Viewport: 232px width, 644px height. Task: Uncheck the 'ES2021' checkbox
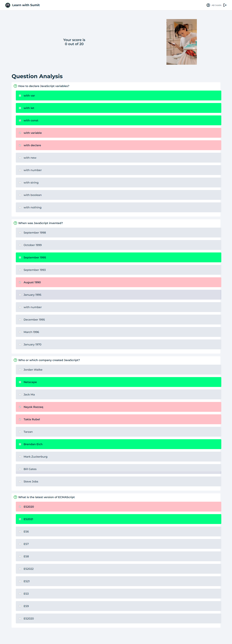[20, 519]
